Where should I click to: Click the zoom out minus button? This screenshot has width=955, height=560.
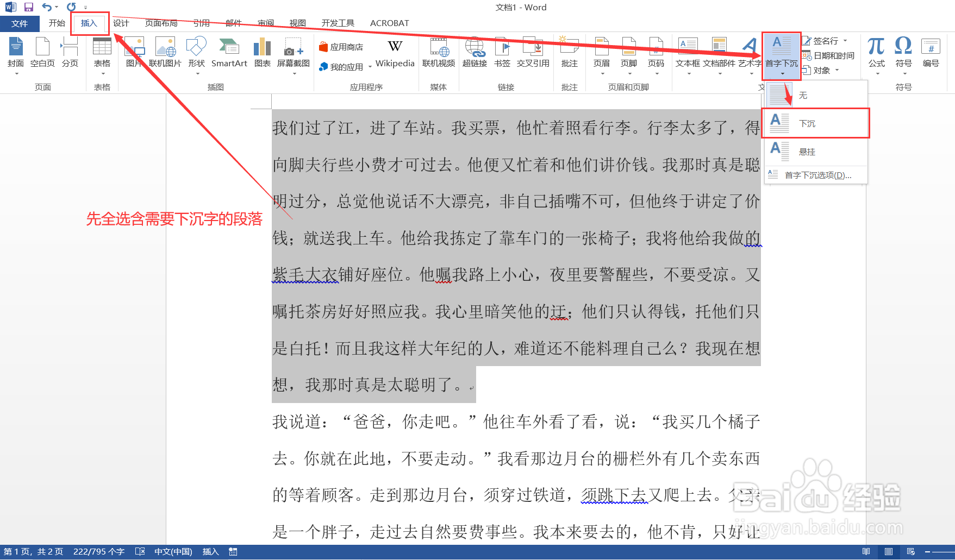(927, 552)
